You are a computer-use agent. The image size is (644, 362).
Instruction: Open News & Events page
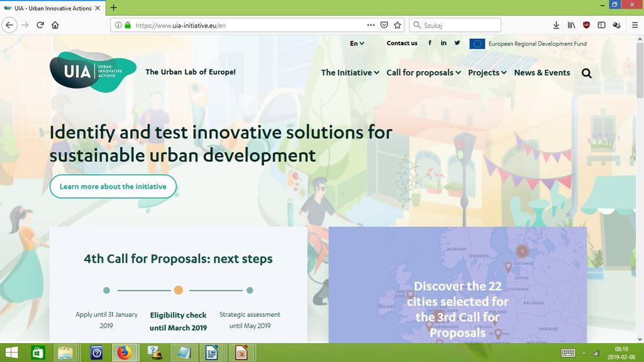click(x=541, y=73)
